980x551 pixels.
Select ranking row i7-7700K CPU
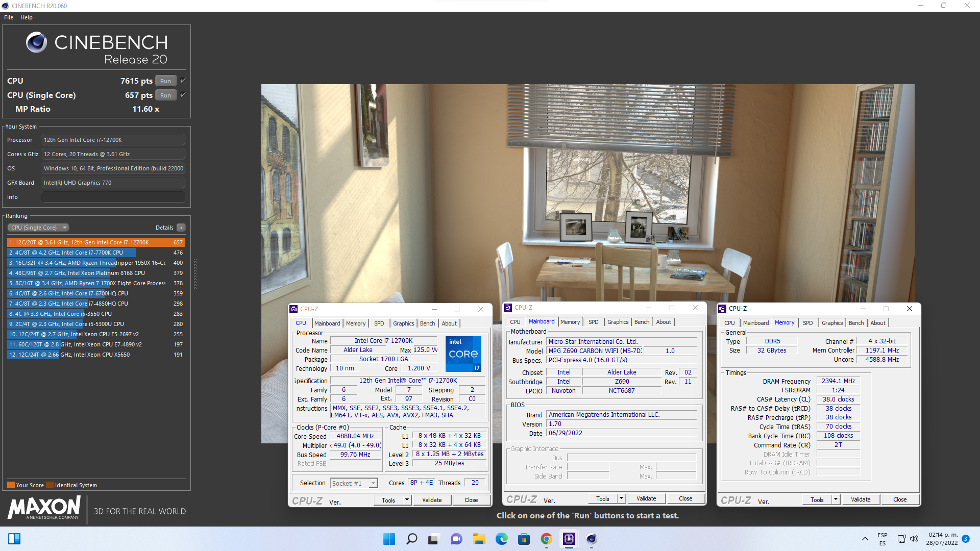click(x=96, y=253)
